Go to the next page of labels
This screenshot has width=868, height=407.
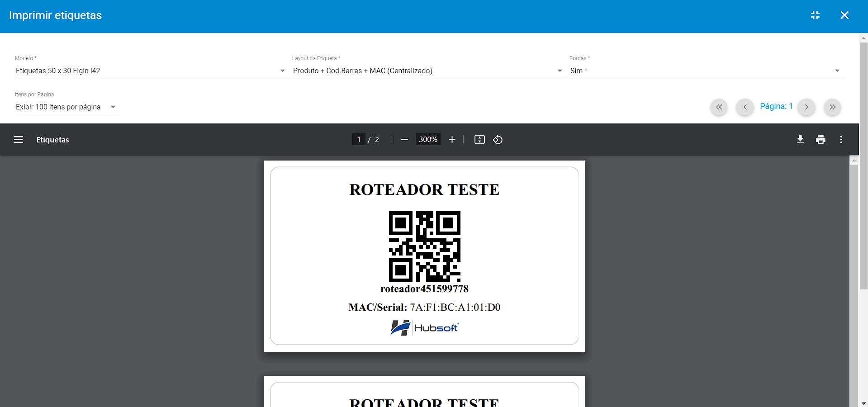[x=806, y=107]
